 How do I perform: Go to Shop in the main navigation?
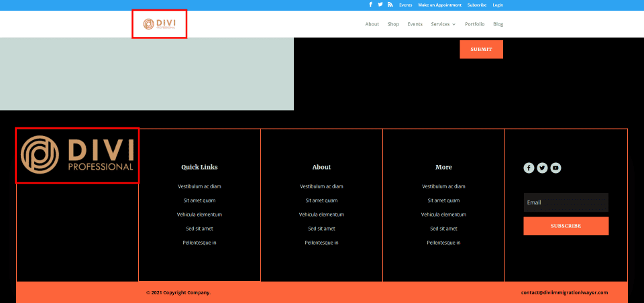[393, 24]
